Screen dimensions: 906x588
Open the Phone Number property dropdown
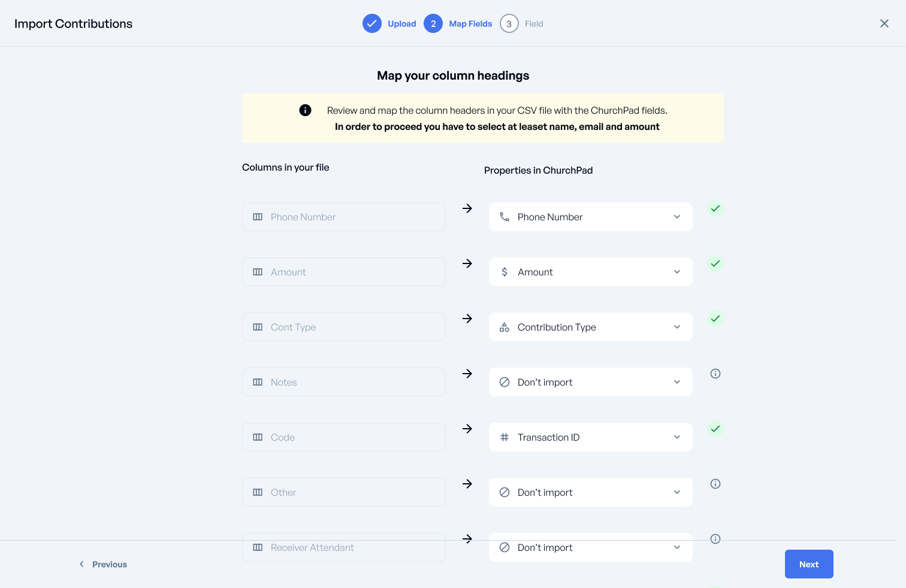[590, 217]
